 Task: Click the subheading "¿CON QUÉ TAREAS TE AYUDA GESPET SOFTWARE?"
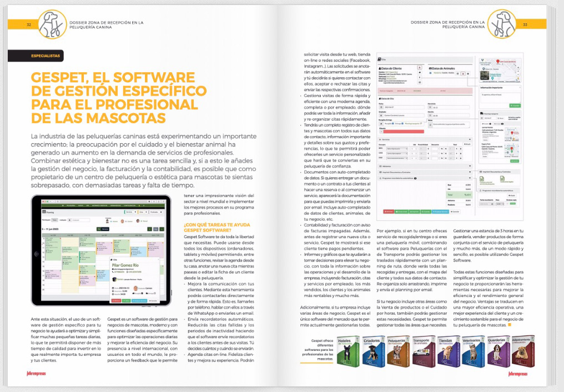217,227
